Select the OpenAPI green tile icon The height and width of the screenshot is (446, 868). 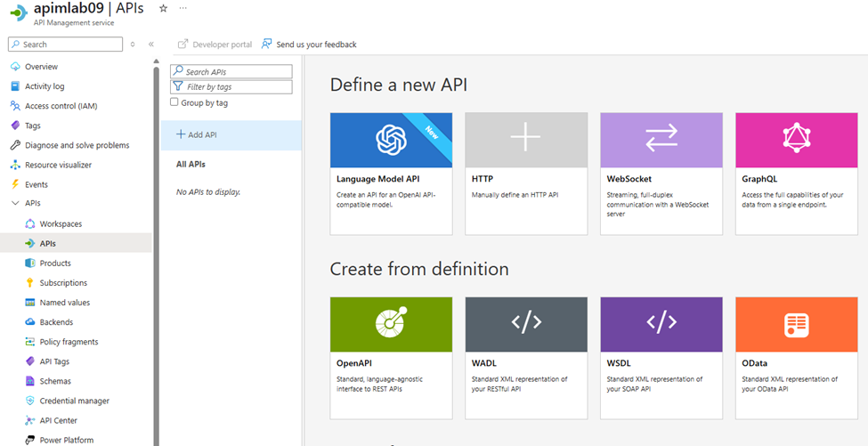coord(391,322)
